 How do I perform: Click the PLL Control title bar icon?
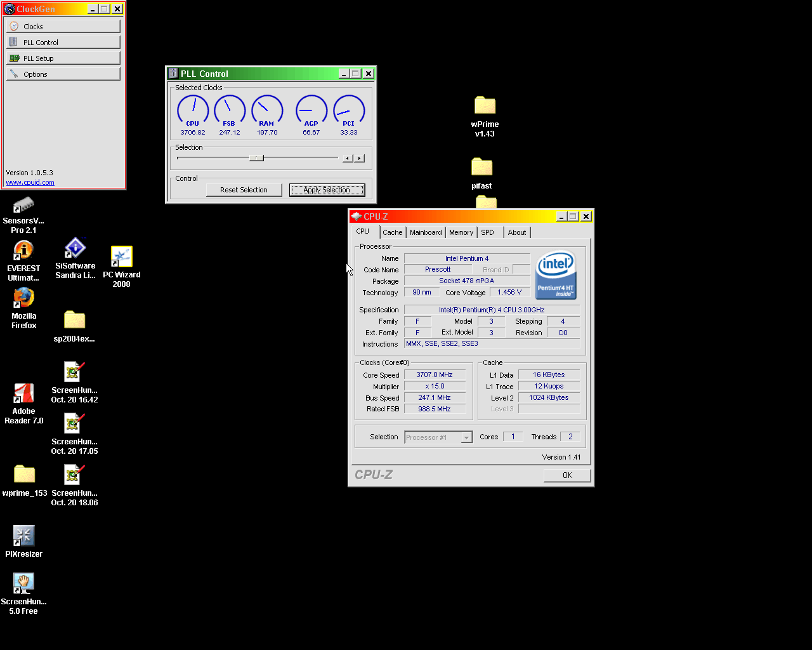[173, 74]
